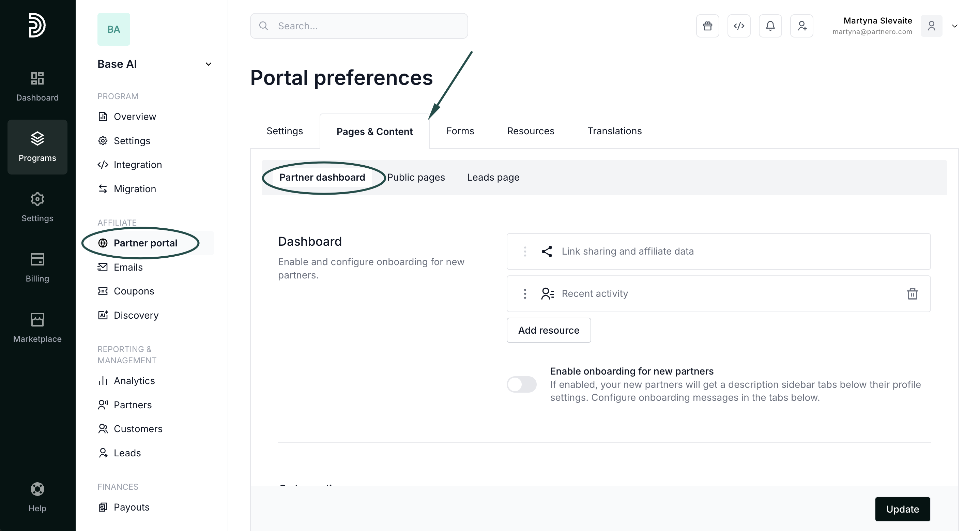
Task: Click Recent activity drag handle dots
Action: pos(525,294)
